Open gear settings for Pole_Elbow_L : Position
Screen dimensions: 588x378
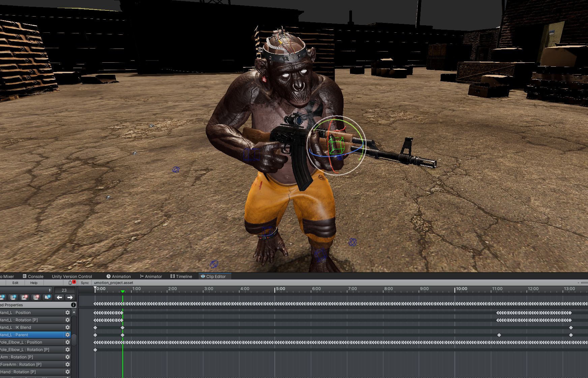pos(67,342)
